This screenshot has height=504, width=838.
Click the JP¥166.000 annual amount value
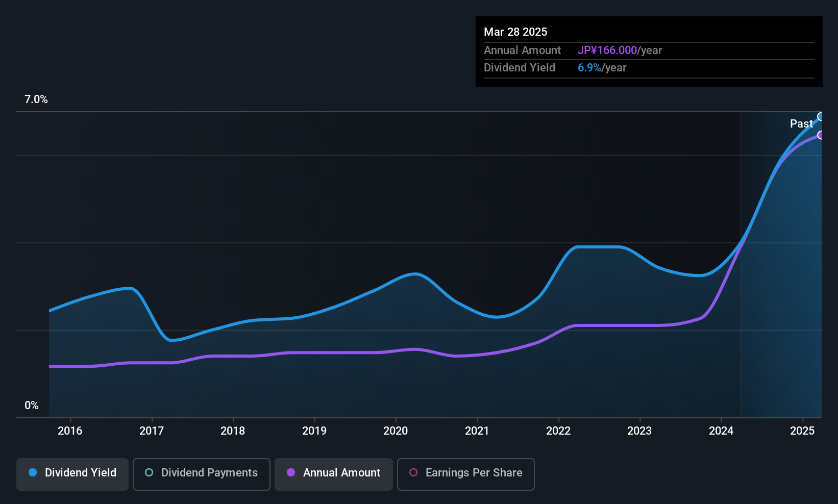[x=607, y=50]
